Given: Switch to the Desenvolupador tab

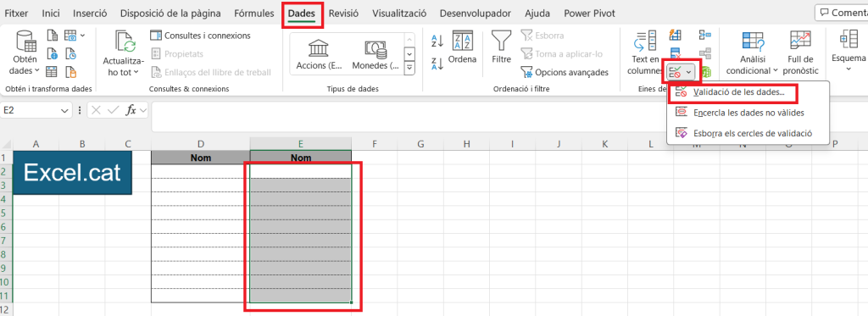Looking at the screenshot, I should (476, 14).
